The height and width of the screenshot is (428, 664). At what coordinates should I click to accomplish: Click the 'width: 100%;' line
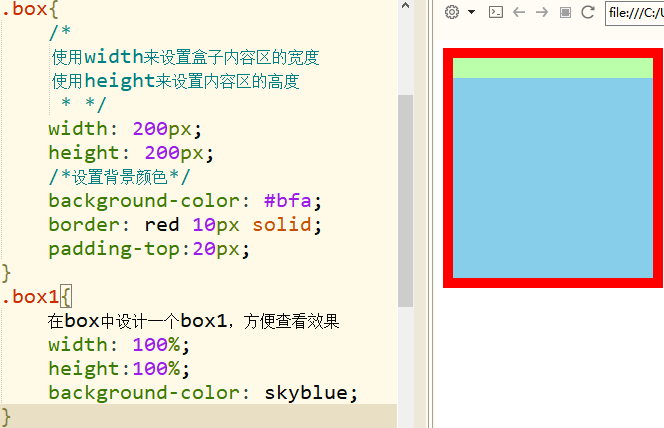point(119,345)
